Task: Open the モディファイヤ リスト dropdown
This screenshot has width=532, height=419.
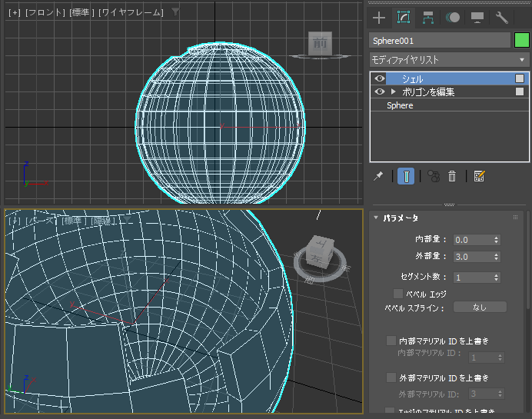Action: pyautogui.click(x=449, y=60)
